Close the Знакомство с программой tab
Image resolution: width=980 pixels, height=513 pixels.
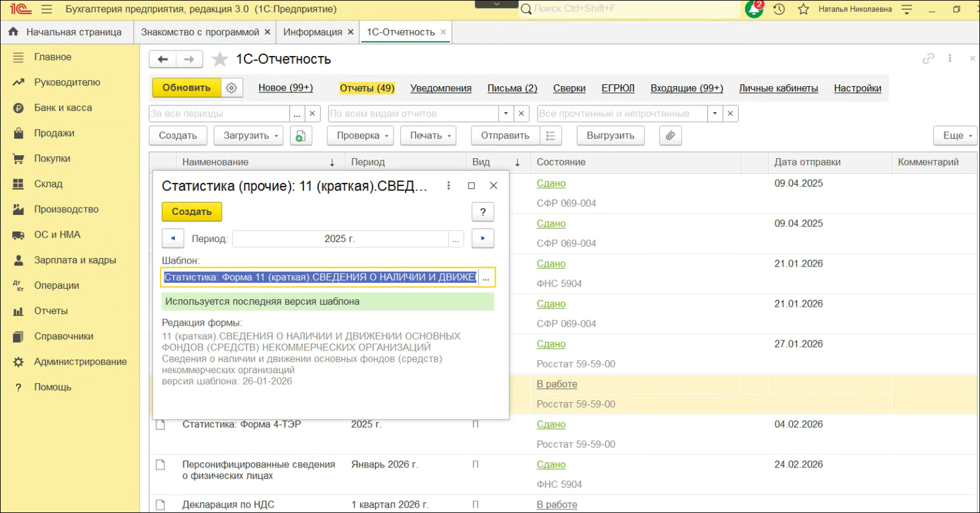(267, 32)
